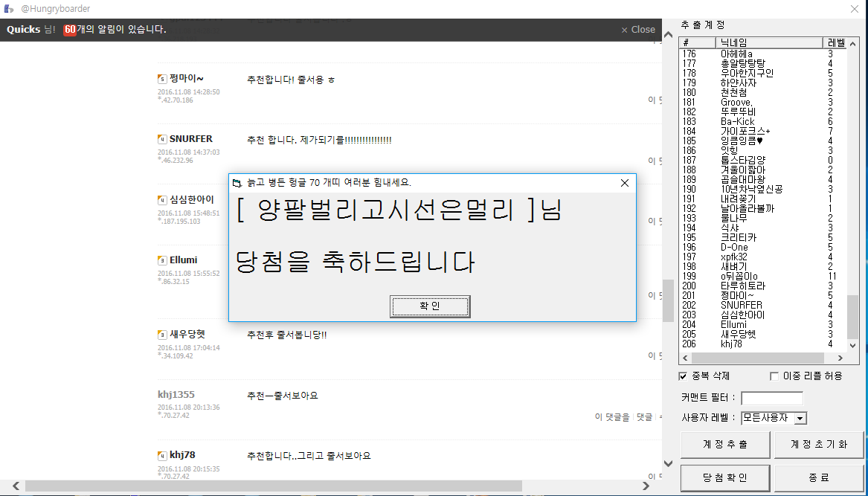Click the 종료 button
Viewport: 868px width, 496px height.
(819, 477)
